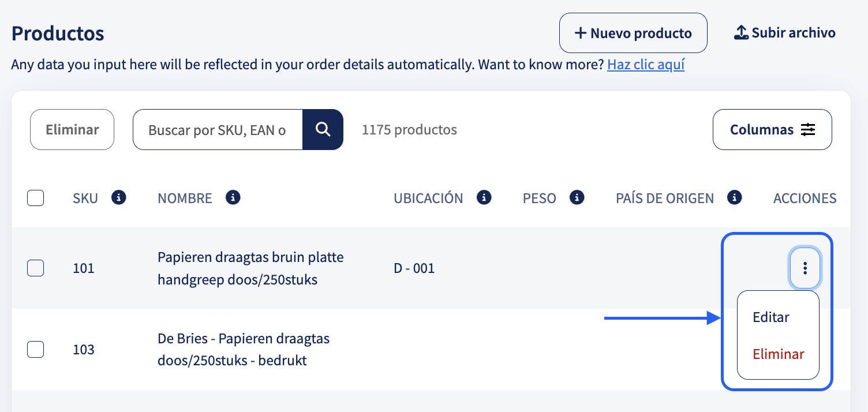This screenshot has width=868, height=412.
Task: Check the box for SKU 101
Action: click(36, 268)
